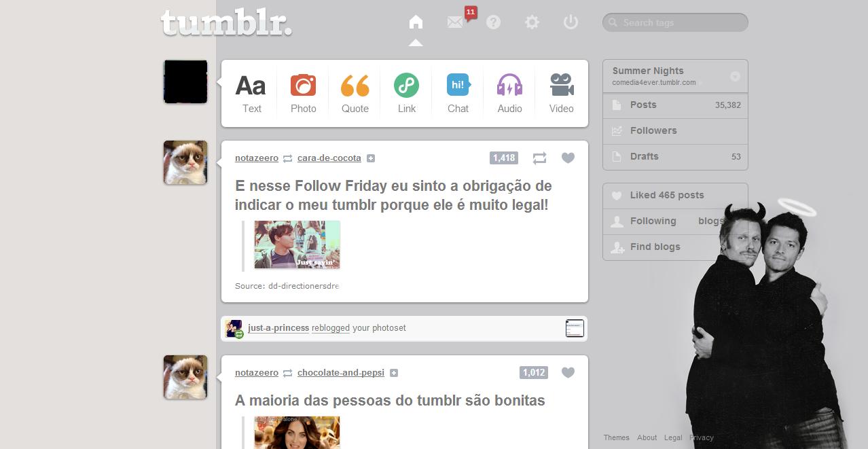Screen dimensions: 868x449
Task: Click the 'E nesse Follow Friday' post title
Action: [393, 195]
